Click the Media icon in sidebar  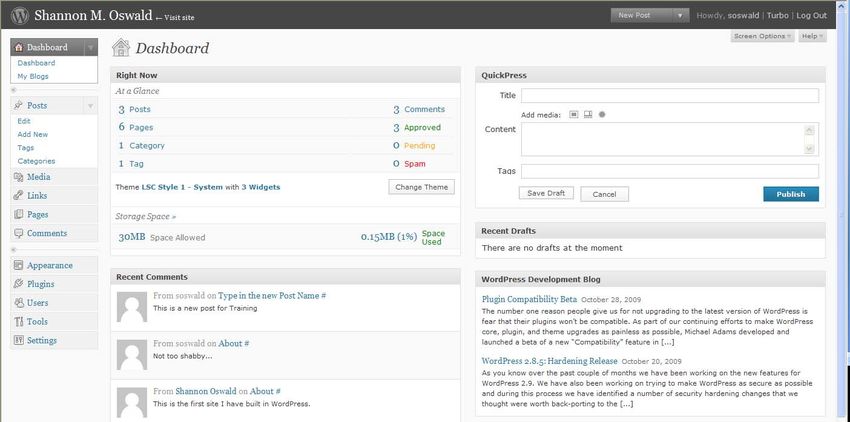19,177
